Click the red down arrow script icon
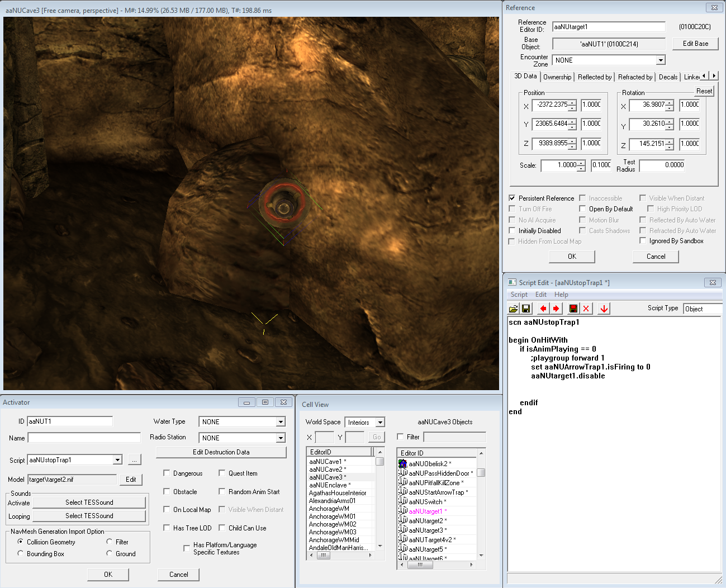 (x=604, y=309)
